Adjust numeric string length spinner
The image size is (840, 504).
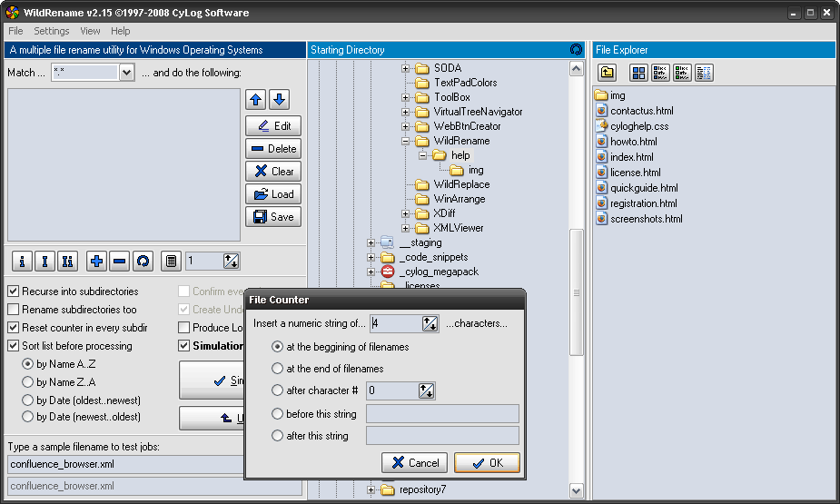click(x=430, y=323)
